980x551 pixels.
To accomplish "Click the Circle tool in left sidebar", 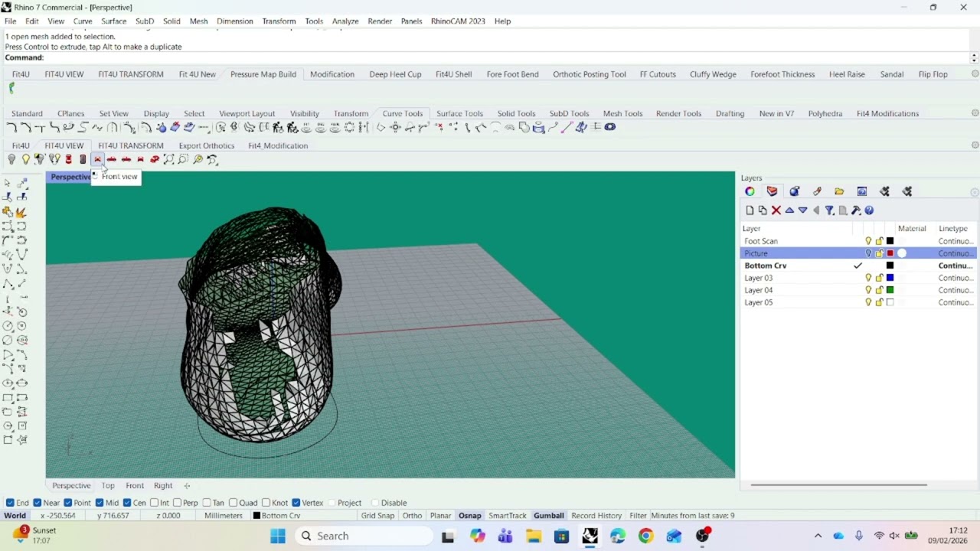I will click(8, 326).
